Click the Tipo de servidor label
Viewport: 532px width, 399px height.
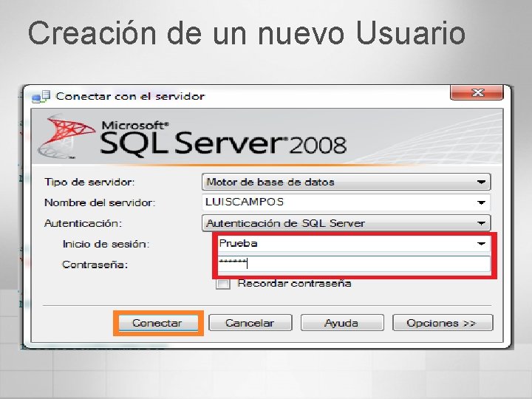[x=89, y=183]
